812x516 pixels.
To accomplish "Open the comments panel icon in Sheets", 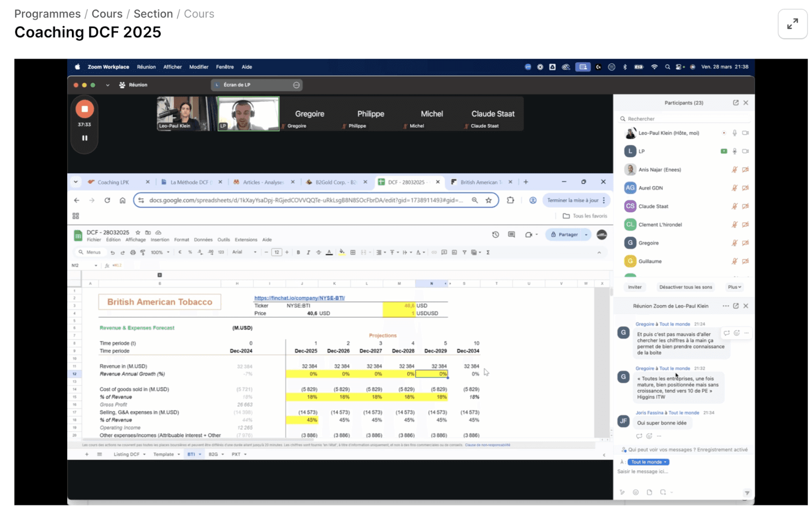I will coord(511,235).
